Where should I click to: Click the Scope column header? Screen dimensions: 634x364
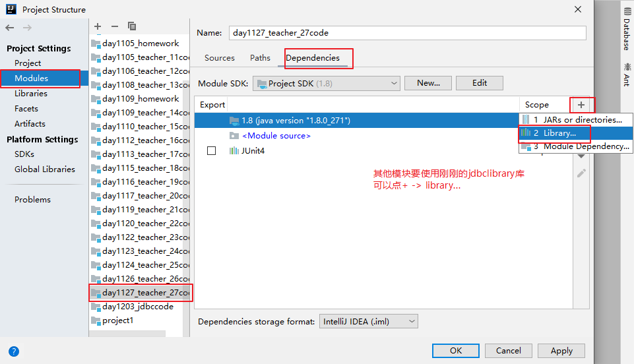(x=536, y=105)
